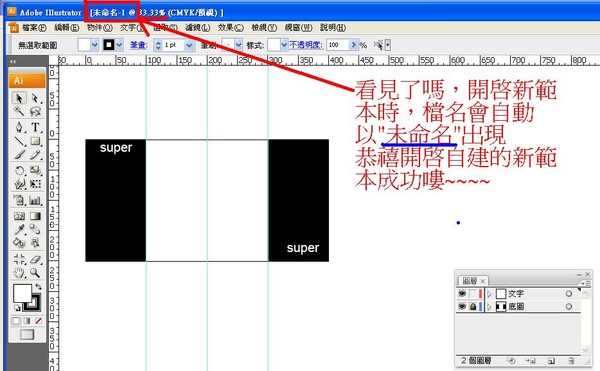Hide the 底圖 layer eye icon
600x371 pixels.
(462, 306)
